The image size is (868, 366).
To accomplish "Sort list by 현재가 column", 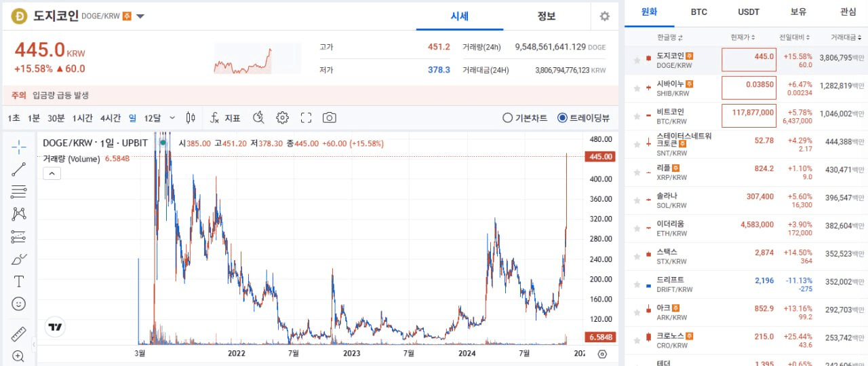I will (x=743, y=37).
